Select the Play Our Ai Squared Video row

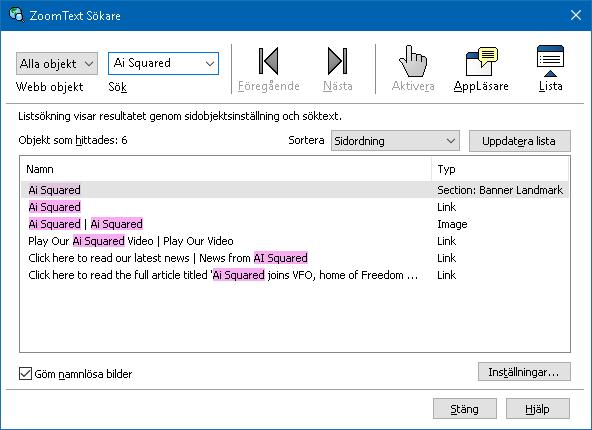tap(295, 241)
